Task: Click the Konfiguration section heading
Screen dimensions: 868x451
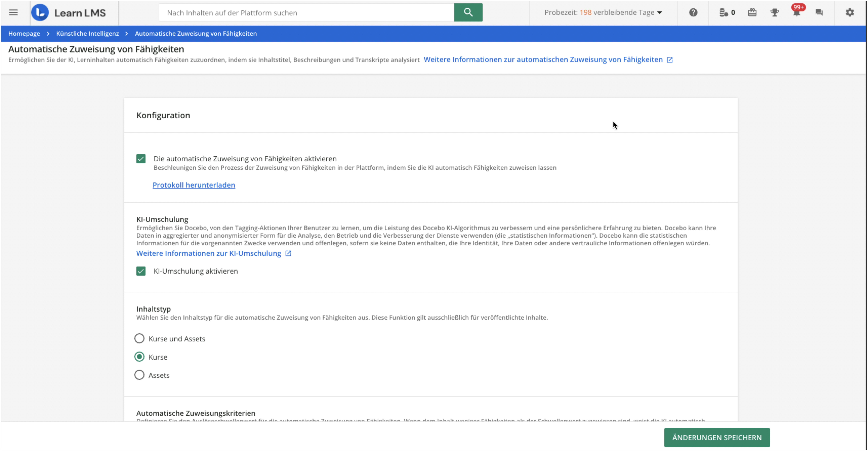Action: coord(163,115)
